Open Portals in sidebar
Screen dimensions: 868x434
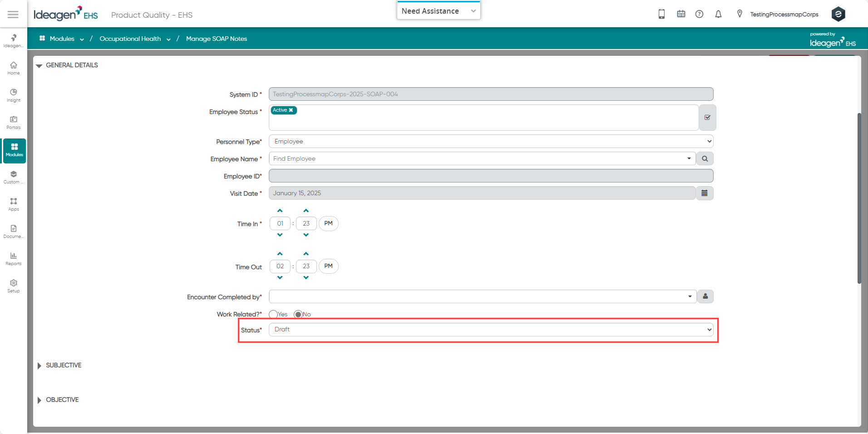click(x=14, y=123)
